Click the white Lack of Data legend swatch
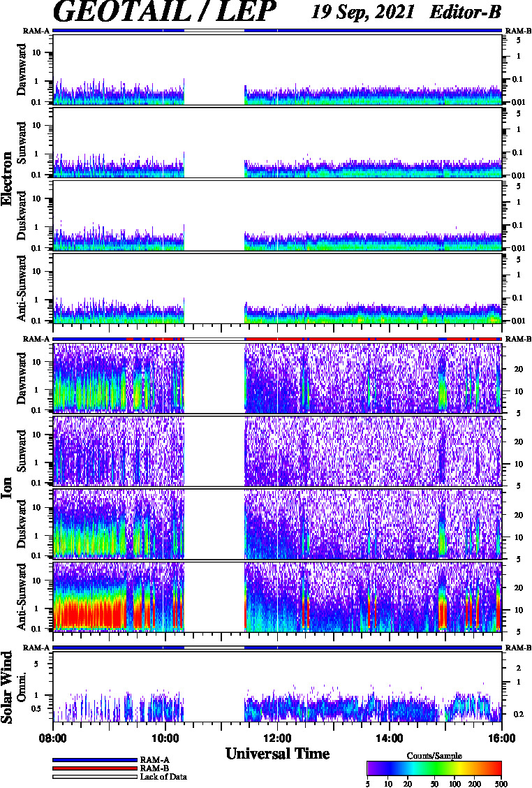This screenshot has height=788, width=532. (x=94, y=776)
